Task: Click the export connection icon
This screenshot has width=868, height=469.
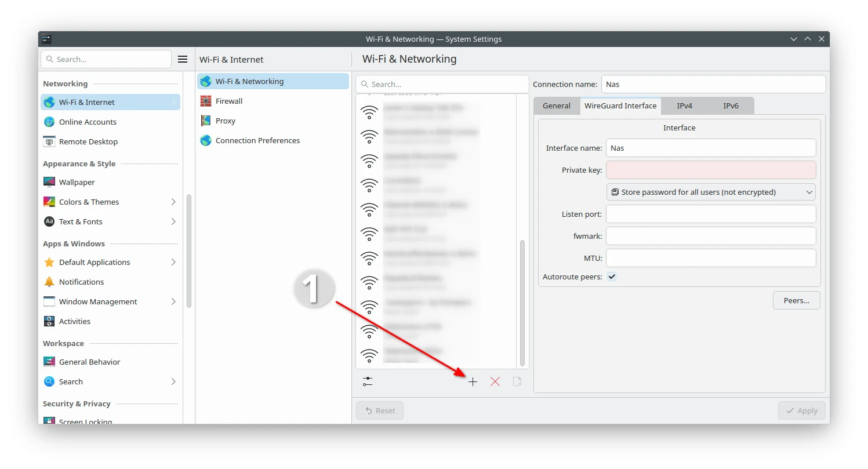Action: click(x=517, y=382)
